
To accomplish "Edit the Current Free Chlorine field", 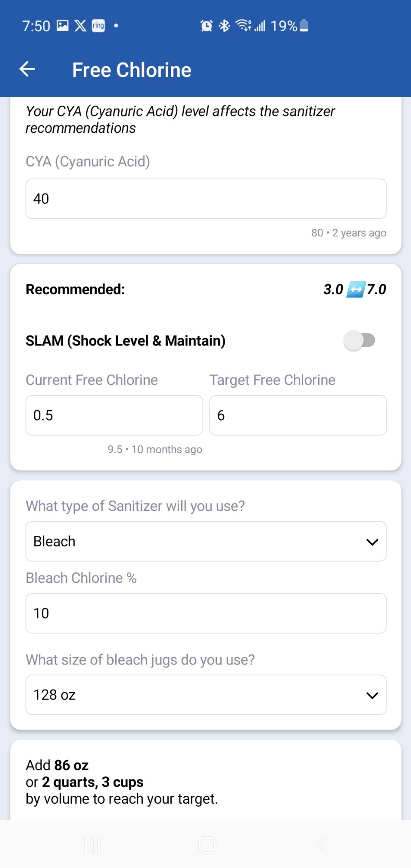I will click(114, 415).
